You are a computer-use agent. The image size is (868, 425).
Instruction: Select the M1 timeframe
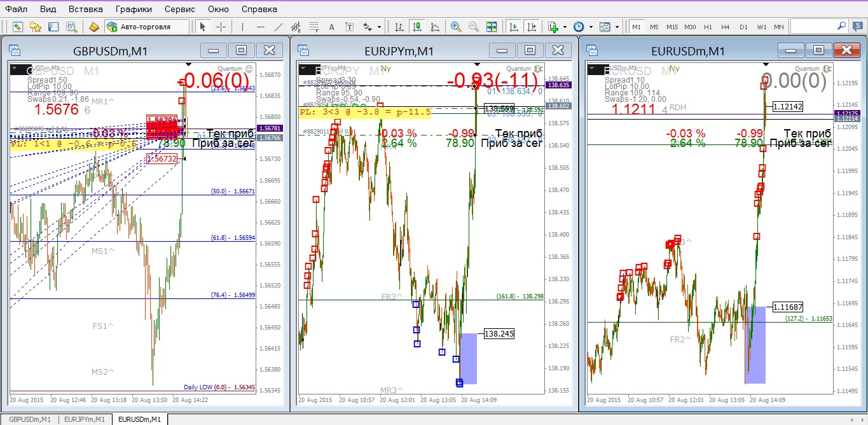pos(637,27)
